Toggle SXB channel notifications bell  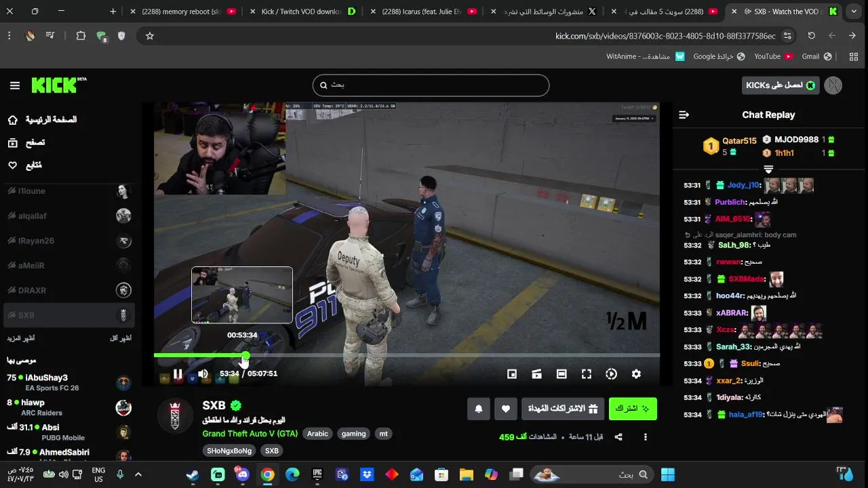pos(479,409)
